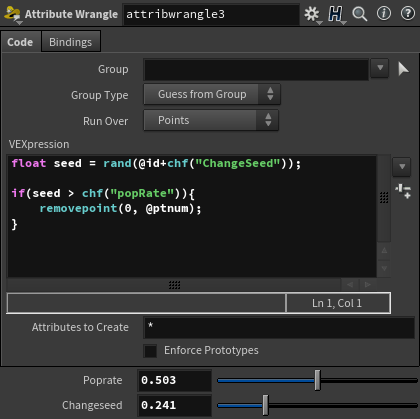This screenshot has height=419, width=420.
Task: Click the Poprate slider handle
Action: coord(318,380)
